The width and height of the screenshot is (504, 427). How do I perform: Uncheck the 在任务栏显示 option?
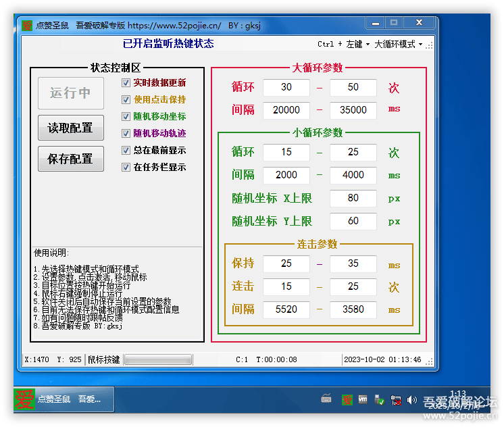tap(126, 167)
